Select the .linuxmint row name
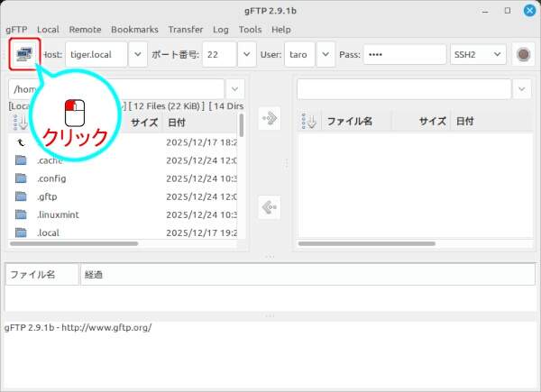 click(x=58, y=214)
